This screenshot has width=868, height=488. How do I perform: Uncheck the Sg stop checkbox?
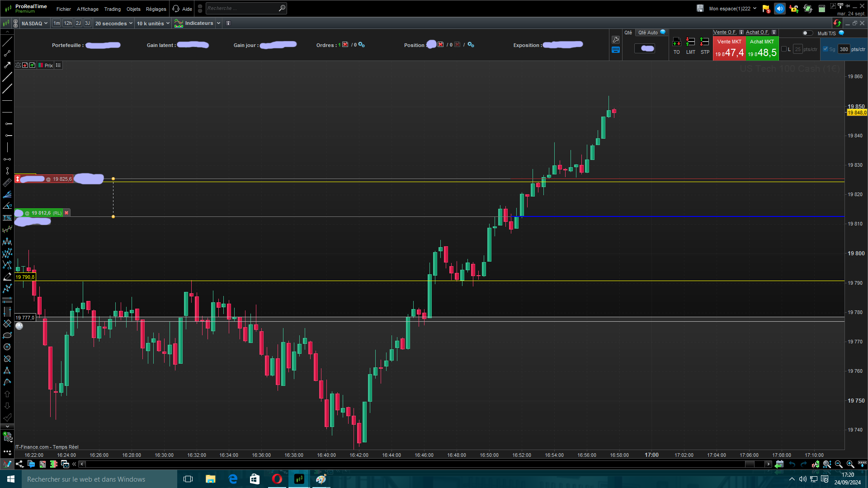[x=826, y=49]
